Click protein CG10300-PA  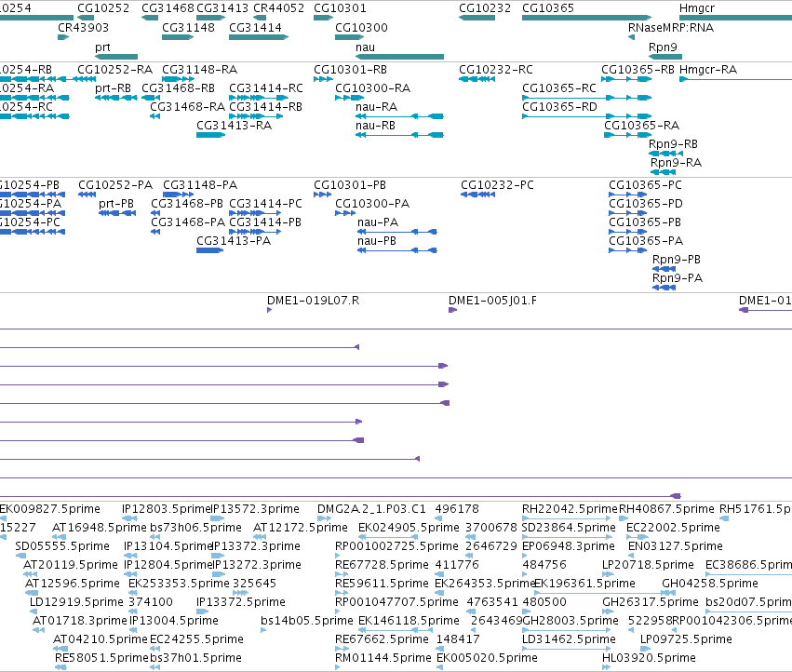[345, 213]
